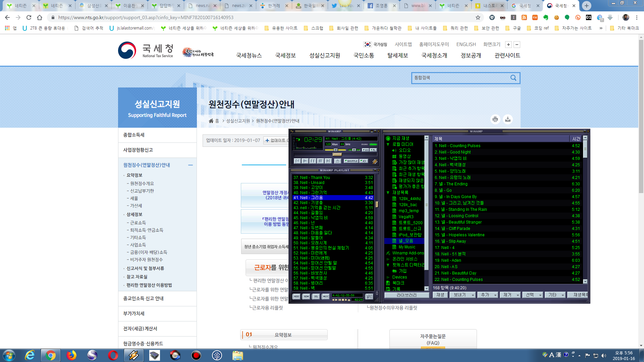
Task: Click REM button in Winamp playlist
Action: pyautogui.click(x=306, y=296)
